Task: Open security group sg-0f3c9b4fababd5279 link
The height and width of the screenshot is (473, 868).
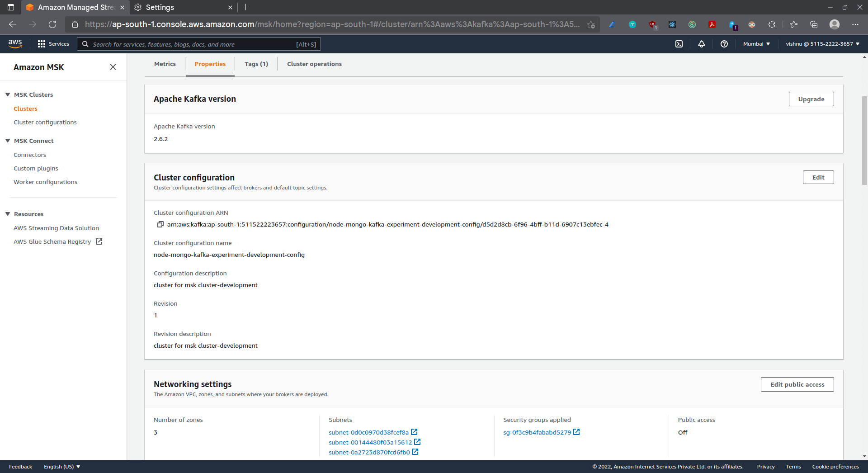Action: [537, 432]
